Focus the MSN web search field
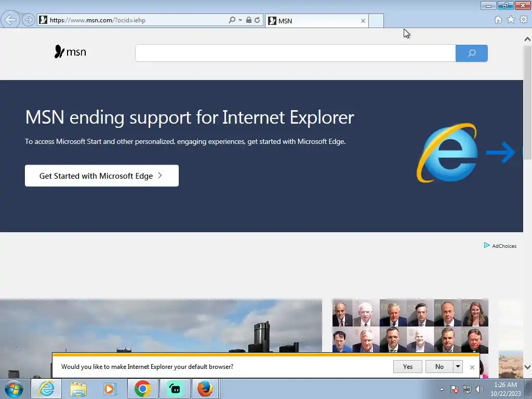This screenshot has height=399, width=532. click(x=295, y=53)
